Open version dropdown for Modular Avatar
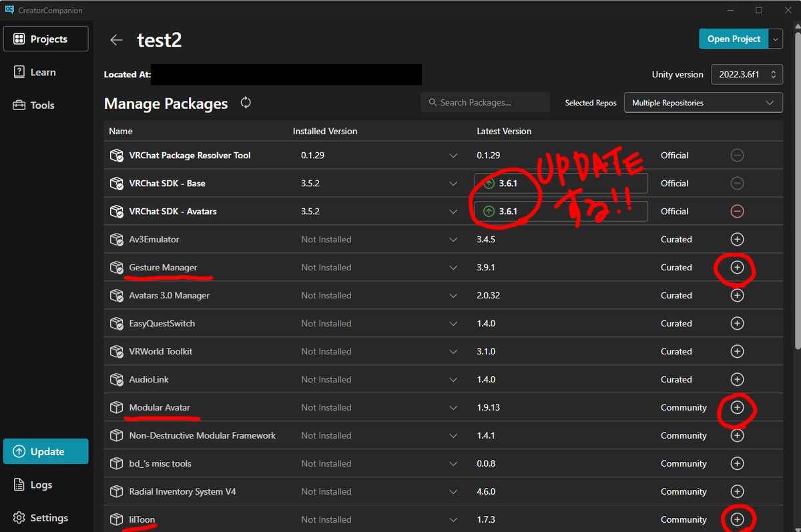 tap(454, 407)
